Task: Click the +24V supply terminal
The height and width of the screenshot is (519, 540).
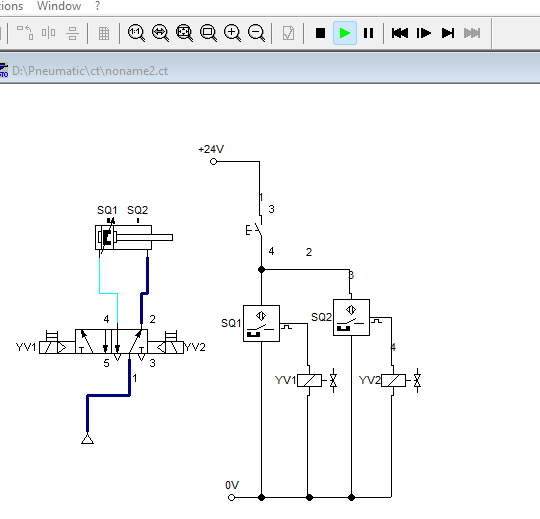Action: [214, 162]
